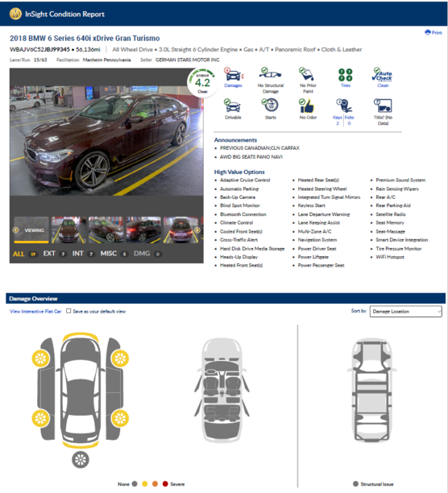Click Manheim Pennsylvania facilitation text
Viewport: 448px width, 493px height.
point(106,60)
